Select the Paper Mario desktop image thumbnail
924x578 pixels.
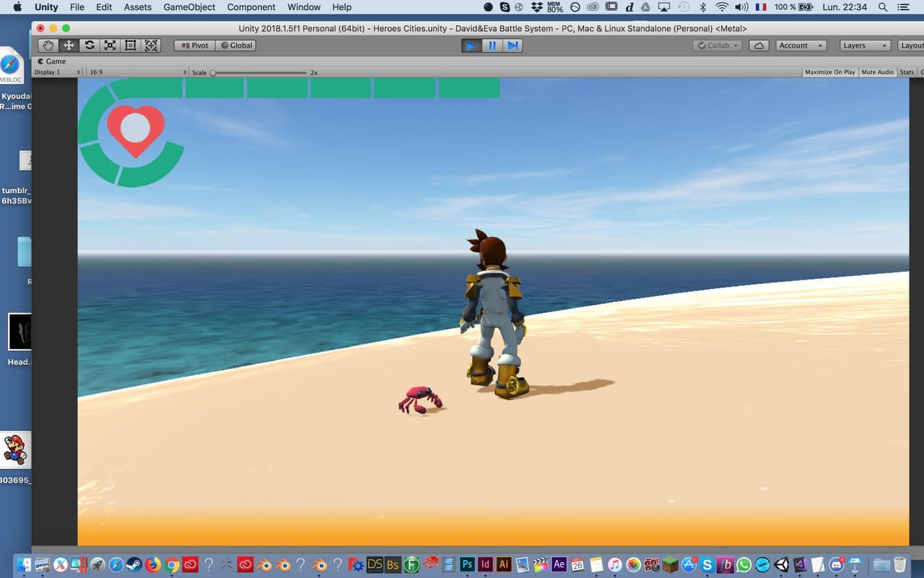(x=16, y=450)
